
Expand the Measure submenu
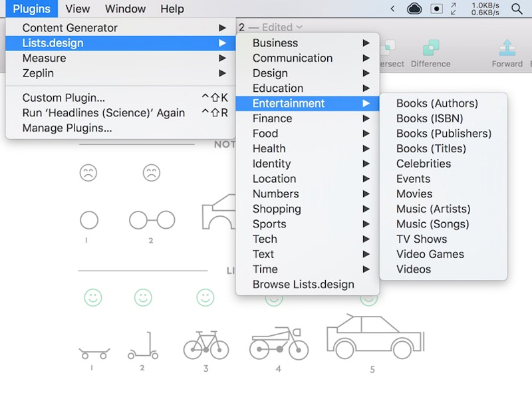[x=120, y=58]
